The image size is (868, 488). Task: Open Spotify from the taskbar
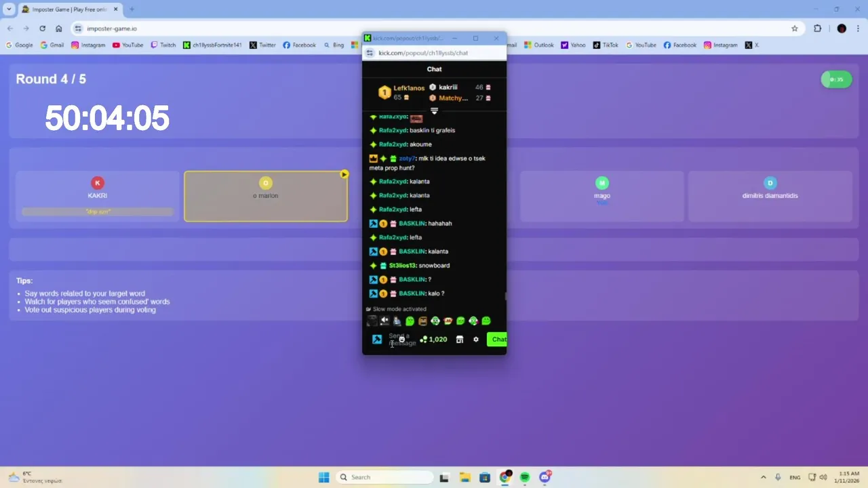(525, 477)
